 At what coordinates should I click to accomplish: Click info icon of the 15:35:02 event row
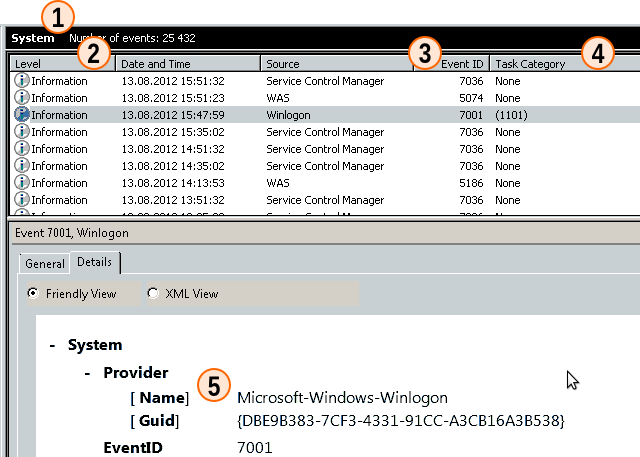[22, 132]
